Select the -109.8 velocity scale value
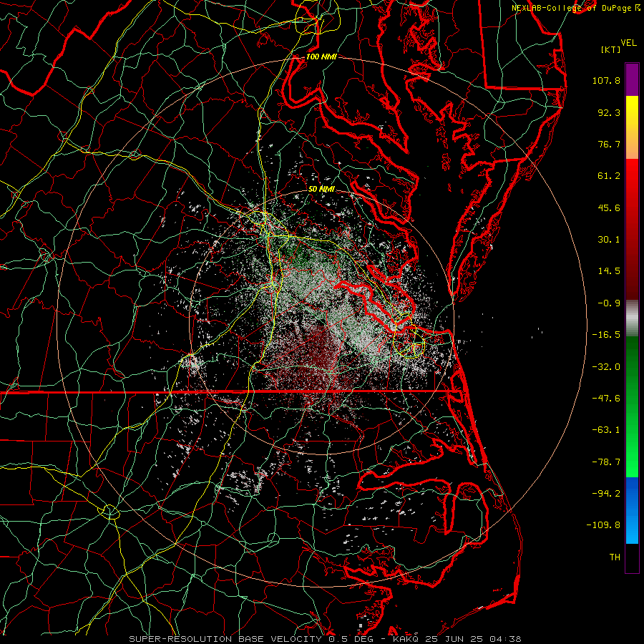 [603, 525]
